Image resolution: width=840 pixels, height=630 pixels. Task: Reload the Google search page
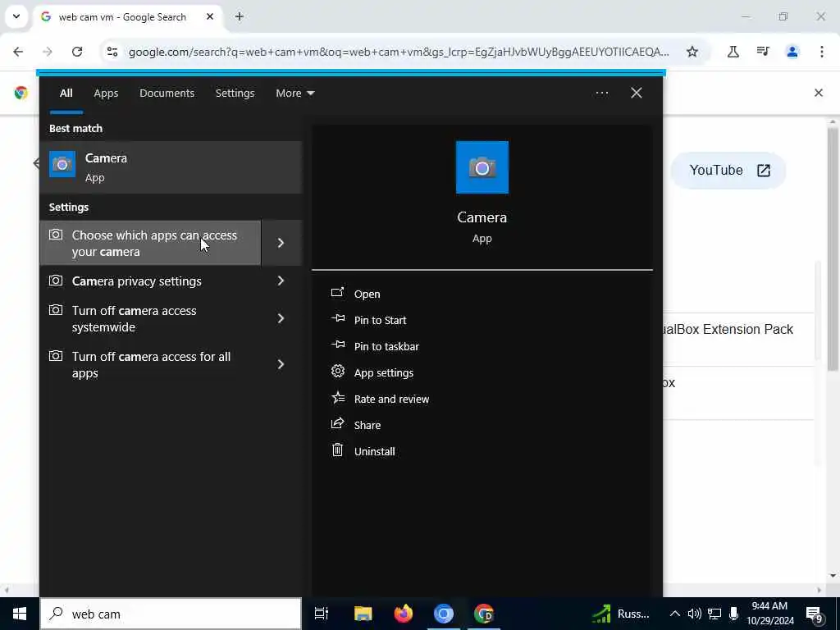point(77,52)
